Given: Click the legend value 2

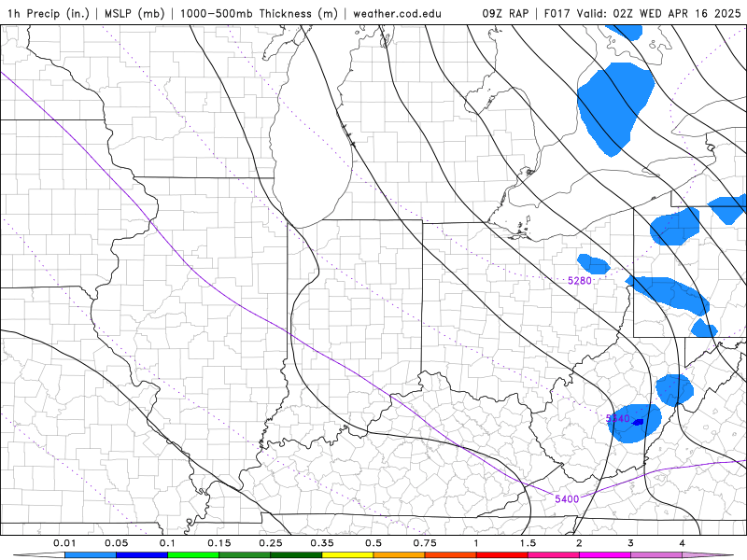Looking at the screenshot, I should coord(579,543).
